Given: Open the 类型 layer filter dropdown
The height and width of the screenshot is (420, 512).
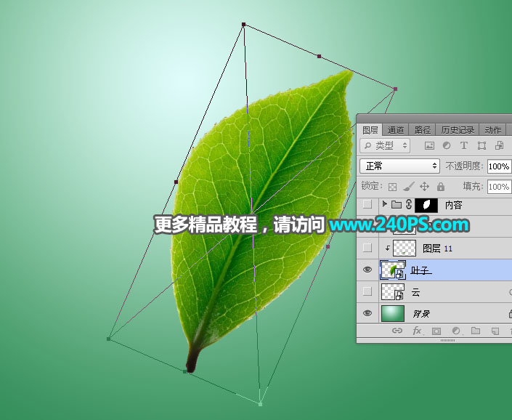Looking at the screenshot, I should [x=386, y=146].
